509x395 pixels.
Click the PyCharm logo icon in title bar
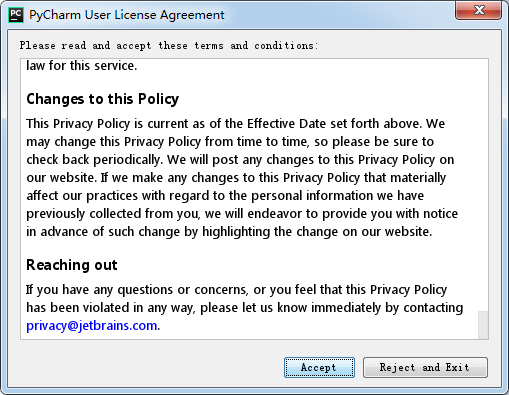(x=16, y=15)
